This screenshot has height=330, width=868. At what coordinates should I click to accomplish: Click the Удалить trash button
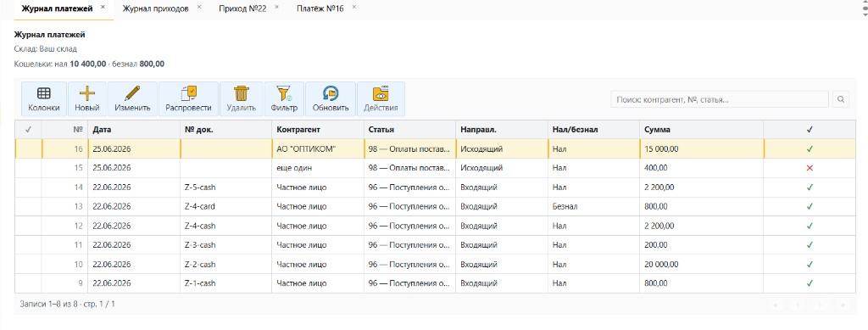point(242,99)
